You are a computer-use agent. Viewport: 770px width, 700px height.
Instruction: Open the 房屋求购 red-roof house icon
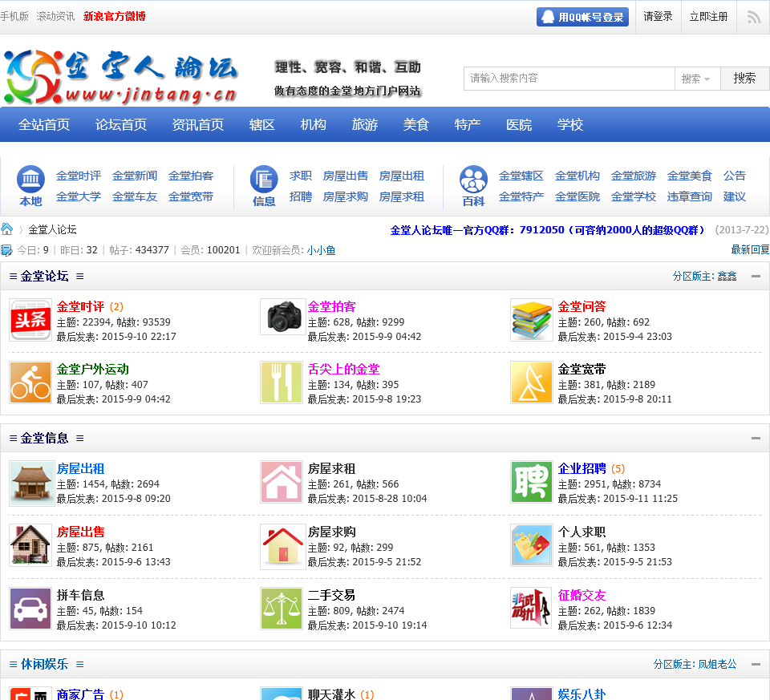point(282,547)
